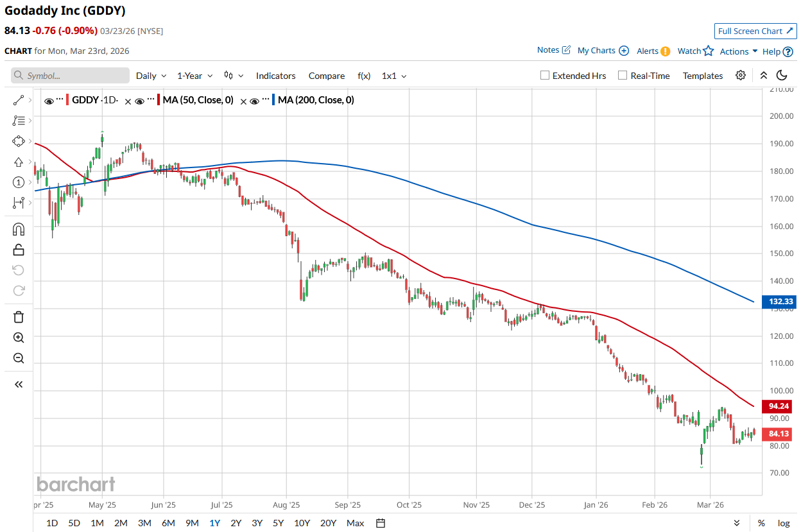
Task: Select the Fibonacci retracement tool
Action: point(18,121)
